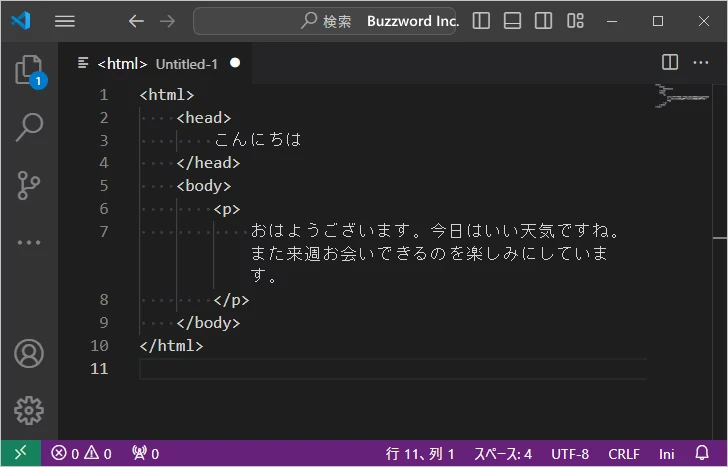Open the Source Control view
Viewport: 728px width, 467px height.
[29, 185]
